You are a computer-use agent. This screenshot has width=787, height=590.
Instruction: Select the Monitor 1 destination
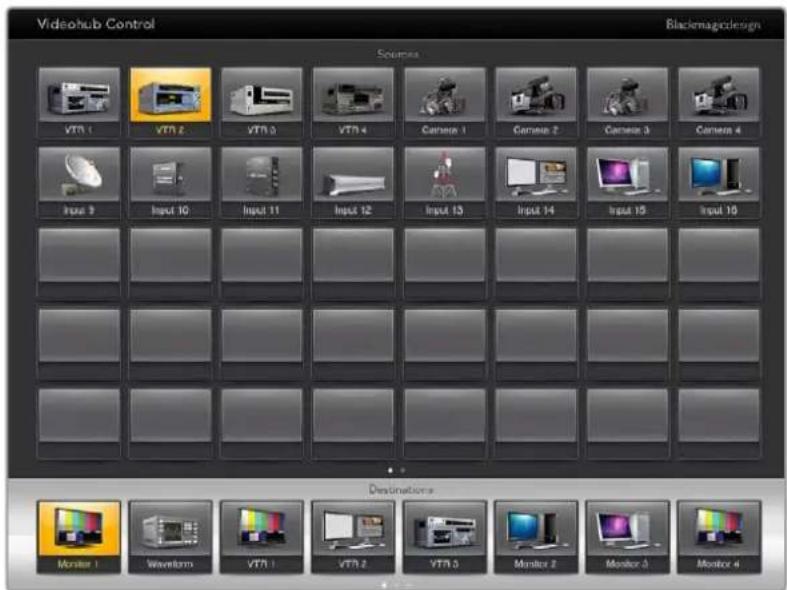pos(79,537)
